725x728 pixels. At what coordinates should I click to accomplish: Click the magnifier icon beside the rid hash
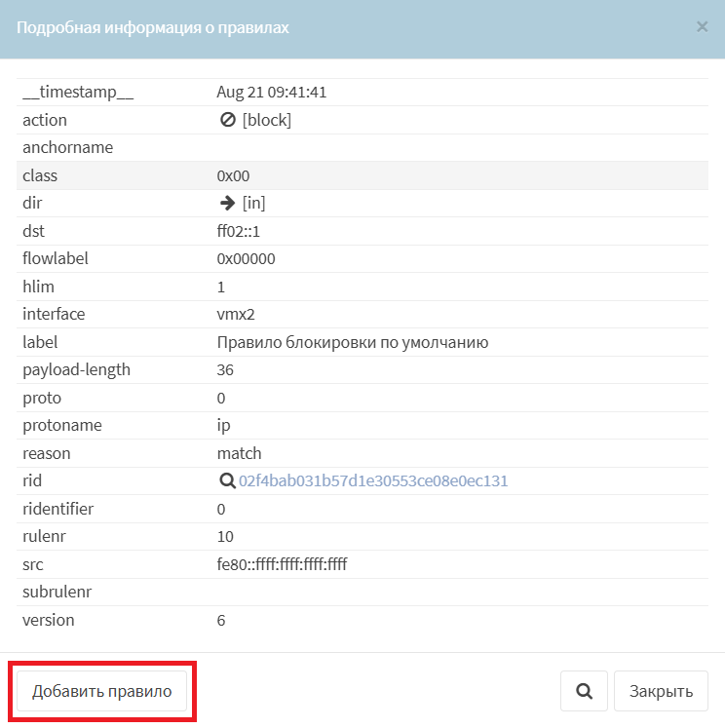click(226, 481)
